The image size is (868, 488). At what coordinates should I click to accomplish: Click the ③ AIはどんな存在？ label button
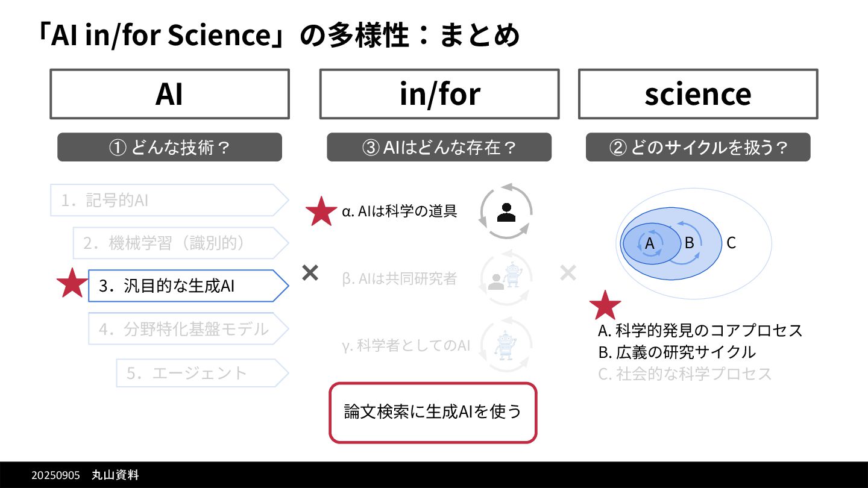click(439, 147)
